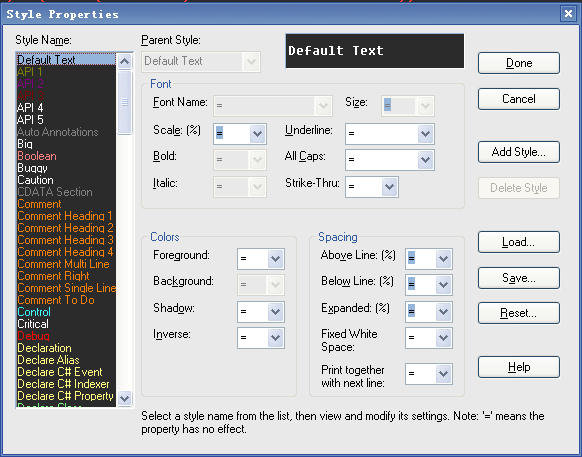The width and height of the screenshot is (582, 457).
Task: Click the Expanded (%) value field
Action: 421,311
